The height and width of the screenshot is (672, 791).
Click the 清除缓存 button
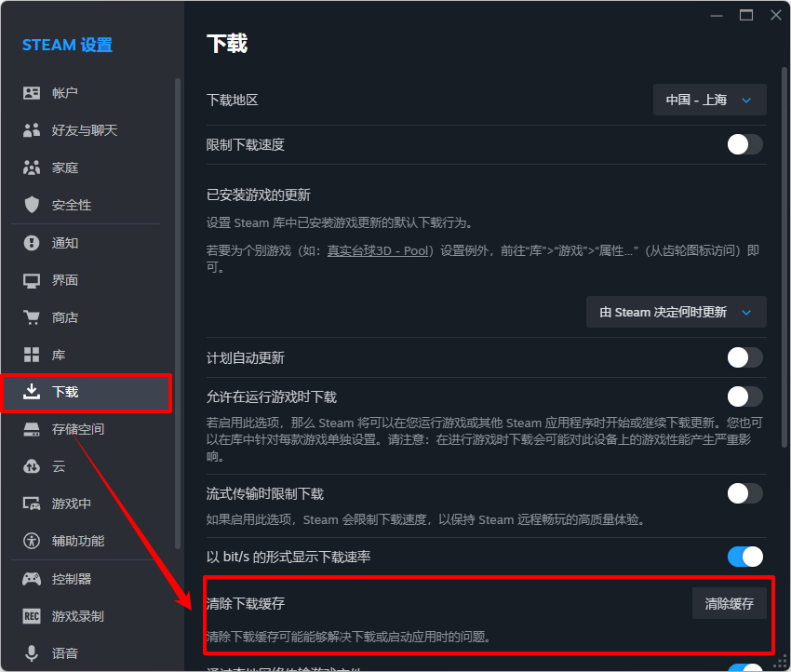tap(729, 603)
